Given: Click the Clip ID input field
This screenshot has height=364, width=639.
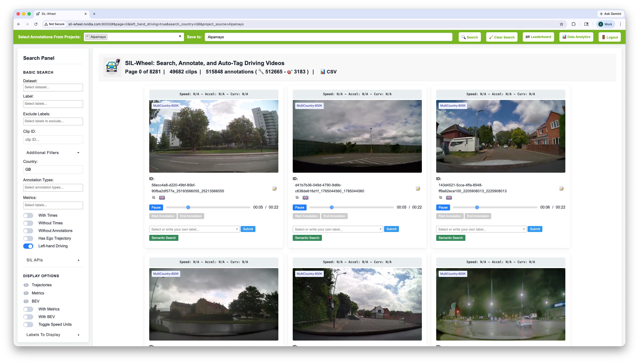Looking at the screenshot, I should (x=53, y=140).
